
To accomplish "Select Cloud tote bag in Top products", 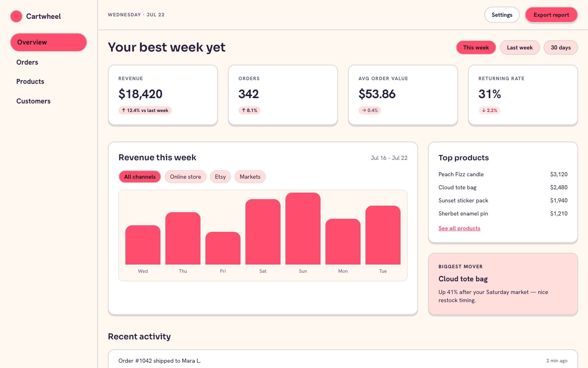I will [x=503, y=187].
